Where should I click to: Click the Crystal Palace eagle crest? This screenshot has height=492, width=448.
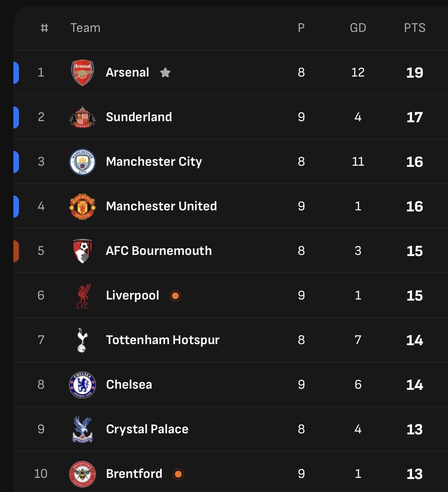(x=82, y=429)
